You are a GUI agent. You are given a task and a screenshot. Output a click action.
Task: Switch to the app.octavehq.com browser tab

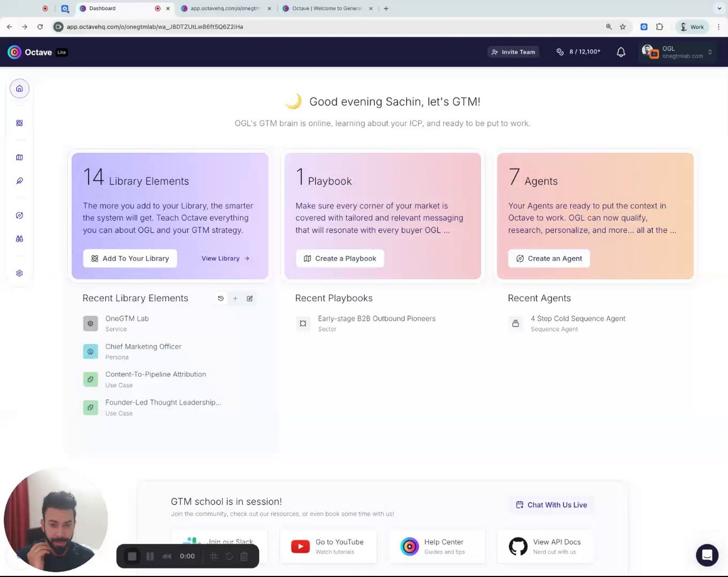[226, 9]
